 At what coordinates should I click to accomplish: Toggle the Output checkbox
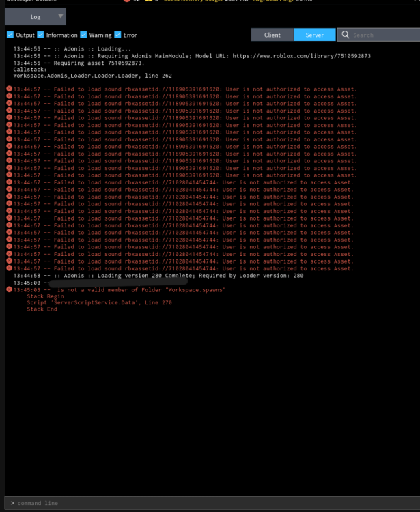[10, 35]
